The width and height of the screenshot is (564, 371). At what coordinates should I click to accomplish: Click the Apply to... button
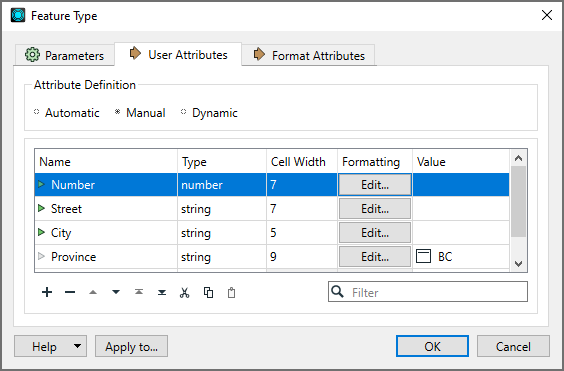131,346
